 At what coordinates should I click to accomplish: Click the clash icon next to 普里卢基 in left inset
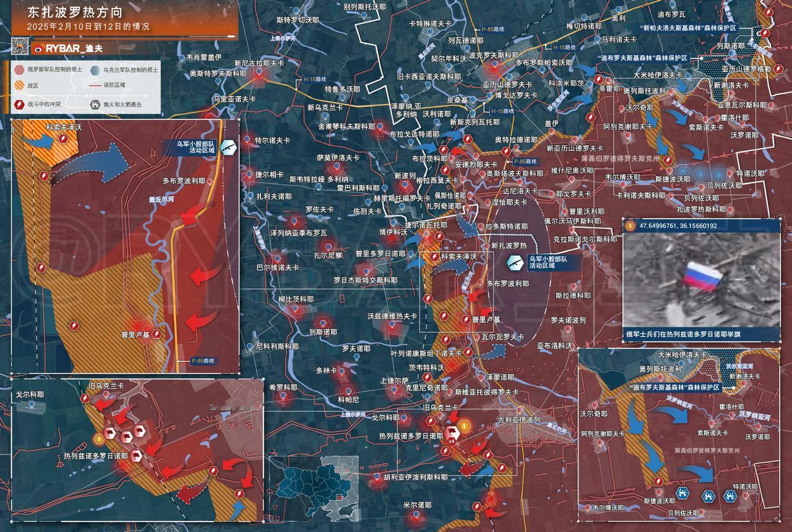(x=157, y=334)
